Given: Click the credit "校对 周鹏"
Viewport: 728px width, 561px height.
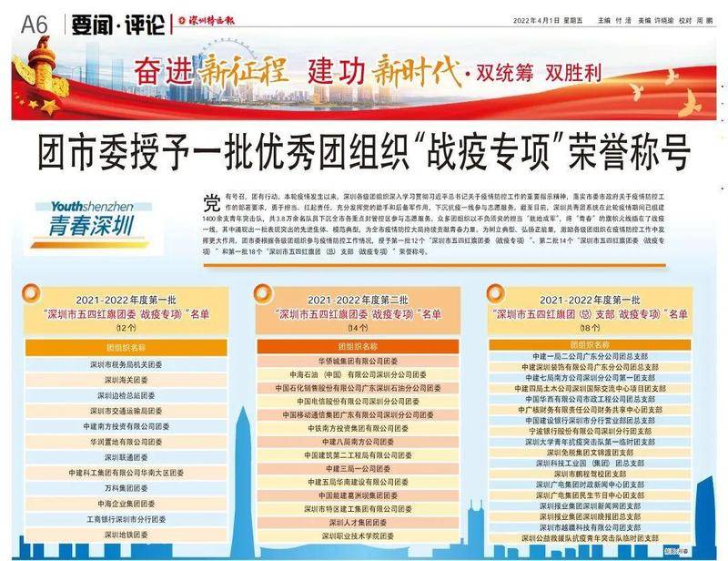Looking at the screenshot, I should click(x=696, y=20).
